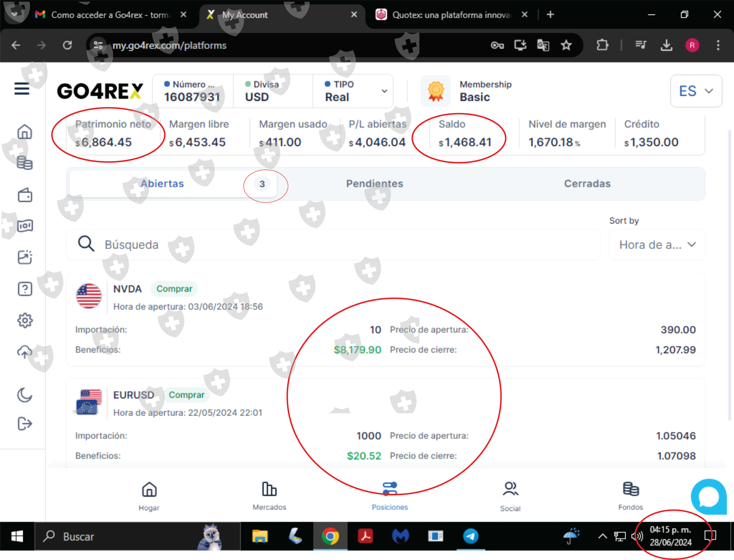Open Telegram from the taskbar
Image resolution: width=734 pixels, height=560 pixels.
[470, 536]
